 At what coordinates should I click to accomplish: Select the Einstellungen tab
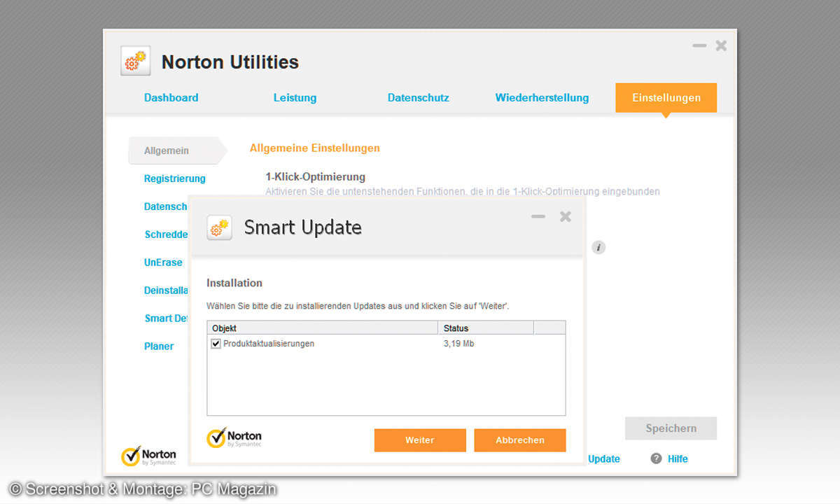[x=666, y=97]
